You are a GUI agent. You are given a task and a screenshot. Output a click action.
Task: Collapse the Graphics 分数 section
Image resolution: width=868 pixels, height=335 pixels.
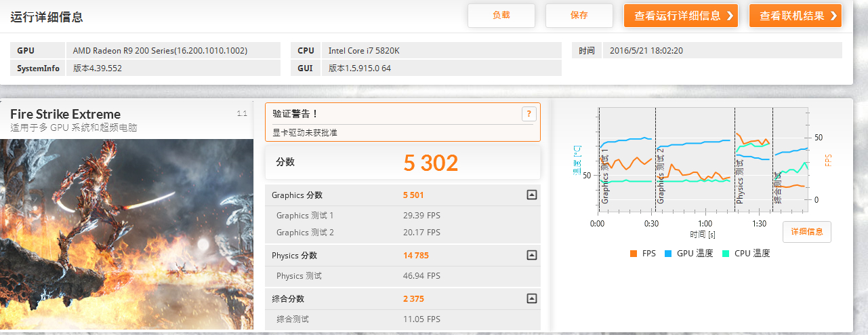pyautogui.click(x=532, y=195)
